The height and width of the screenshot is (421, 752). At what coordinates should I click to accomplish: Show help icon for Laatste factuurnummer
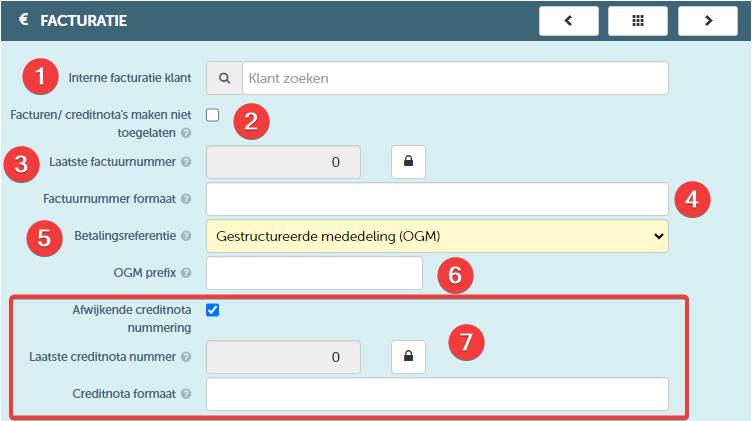[x=186, y=162]
